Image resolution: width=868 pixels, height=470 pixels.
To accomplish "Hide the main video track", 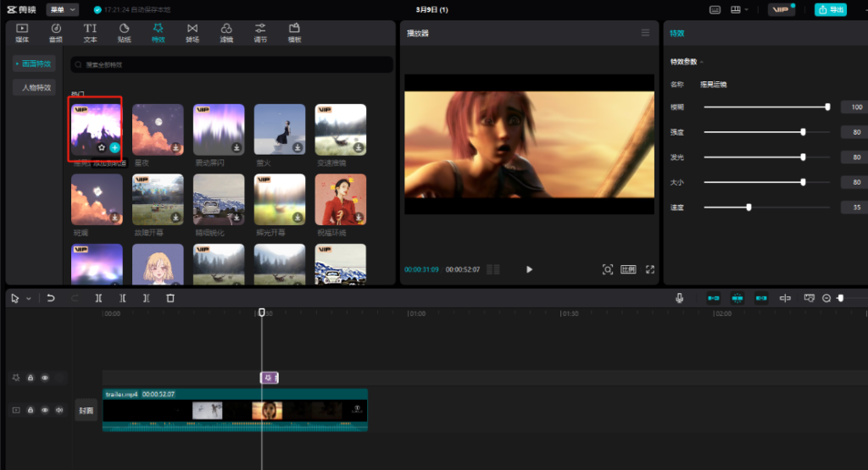I will (x=45, y=410).
